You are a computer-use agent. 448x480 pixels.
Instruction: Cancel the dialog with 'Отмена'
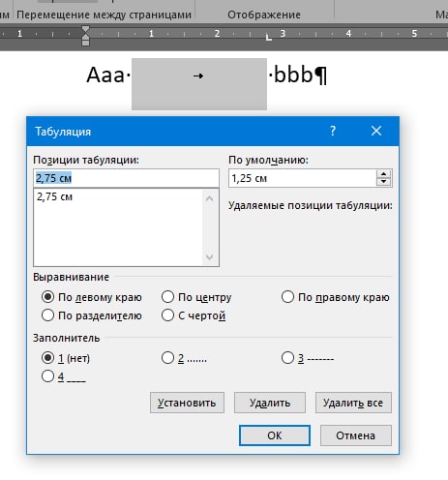356,435
